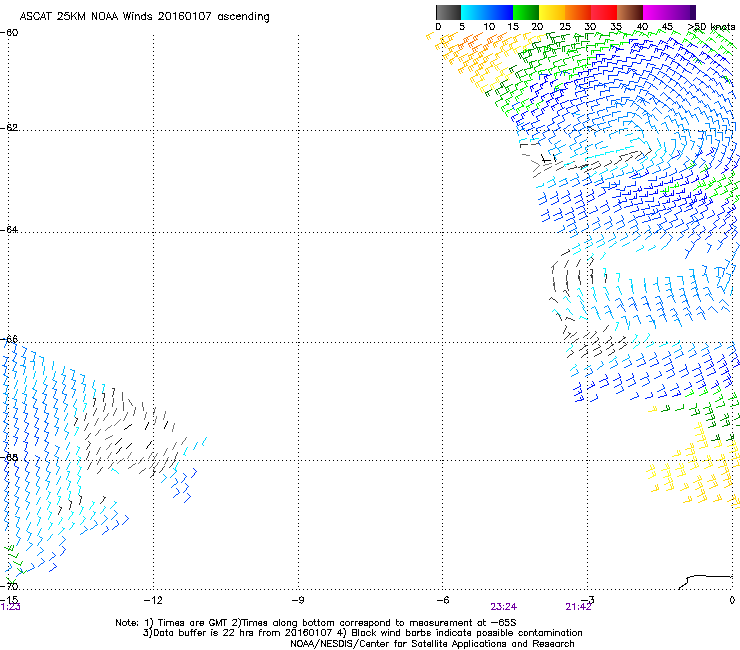The height and width of the screenshot is (650, 740).
Task: Select the legend tick label '30'
Action: pyautogui.click(x=590, y=27)
